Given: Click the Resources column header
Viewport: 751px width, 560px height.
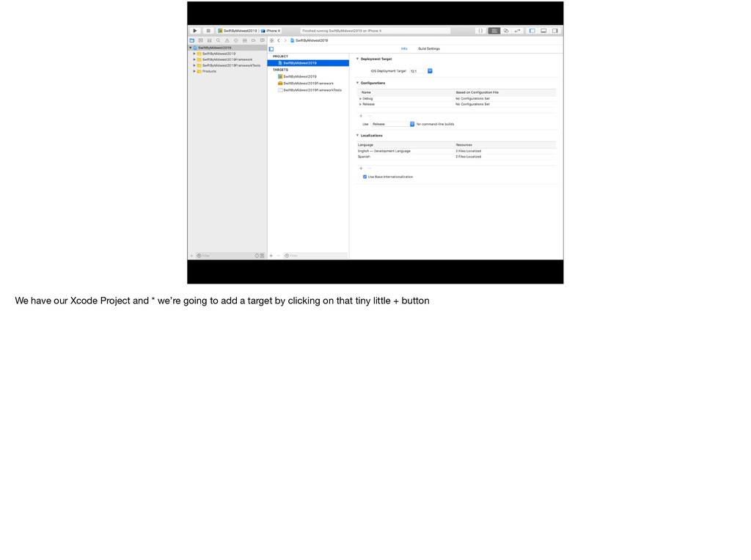Looking at the screenshot, I should tap(464, 145).
